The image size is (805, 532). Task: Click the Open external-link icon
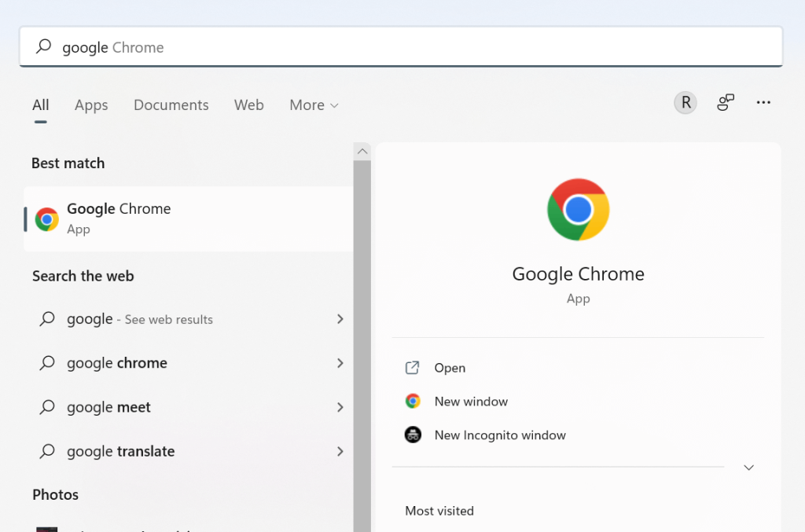(412, 367)
